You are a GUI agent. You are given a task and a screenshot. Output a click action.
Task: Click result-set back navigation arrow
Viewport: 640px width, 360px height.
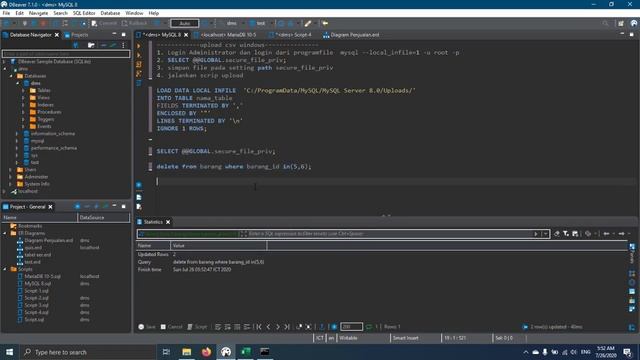(x=607, y=233)
